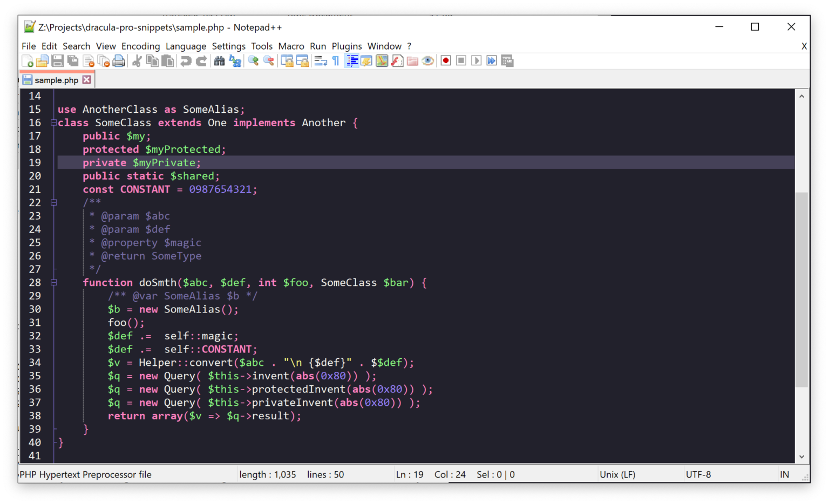Screen dimensions: 829x504
Task: Undo the last edit via toolbar
Action: click(186, 60)
